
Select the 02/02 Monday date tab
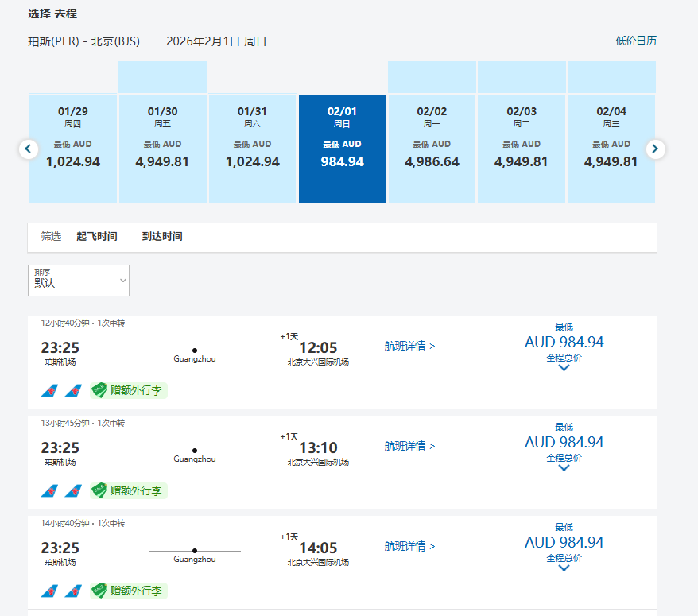(432, 149)
